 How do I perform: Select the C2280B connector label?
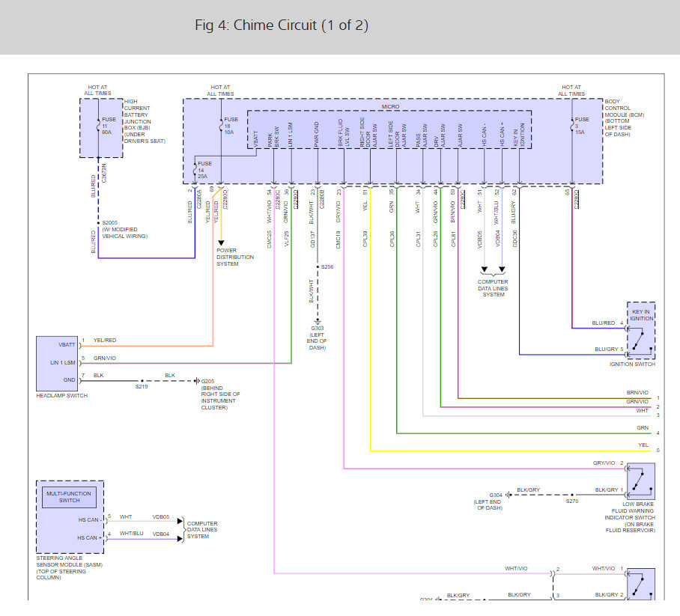point(321,200)
